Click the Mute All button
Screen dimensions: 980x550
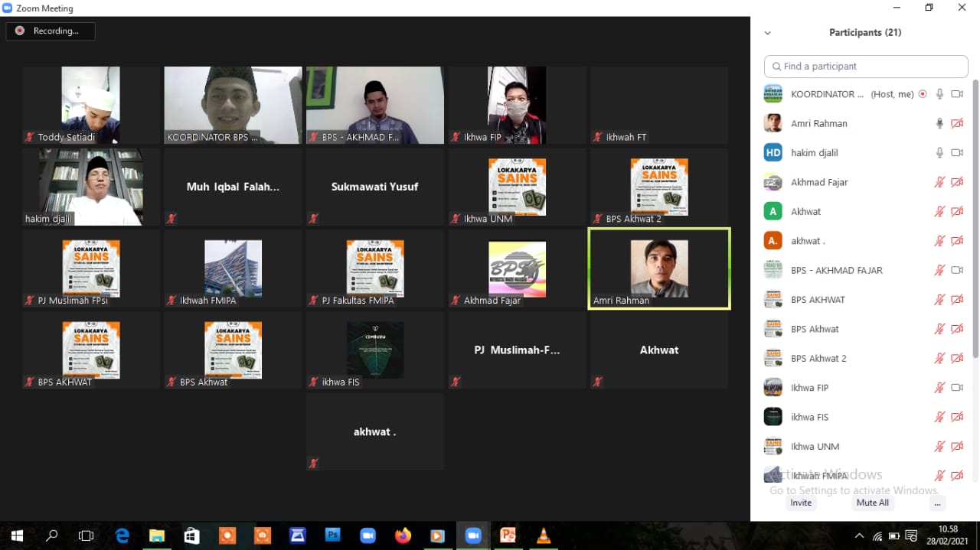pyautogui.click(x=873, y=503)
